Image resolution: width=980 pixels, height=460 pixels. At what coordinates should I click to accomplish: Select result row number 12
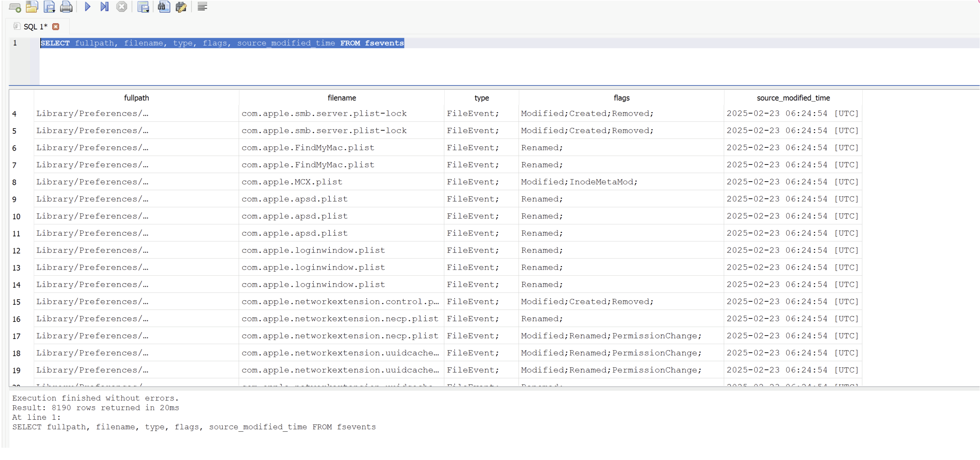[16, 251]
